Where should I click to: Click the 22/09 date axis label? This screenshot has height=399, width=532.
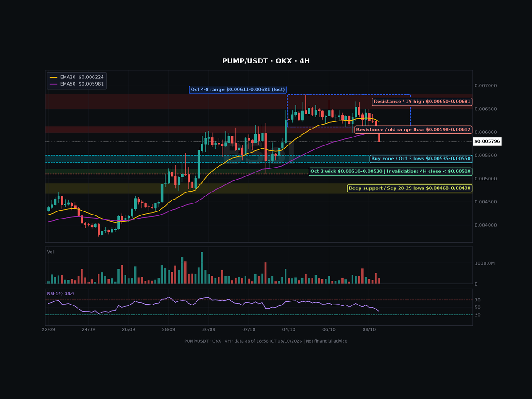48,330
